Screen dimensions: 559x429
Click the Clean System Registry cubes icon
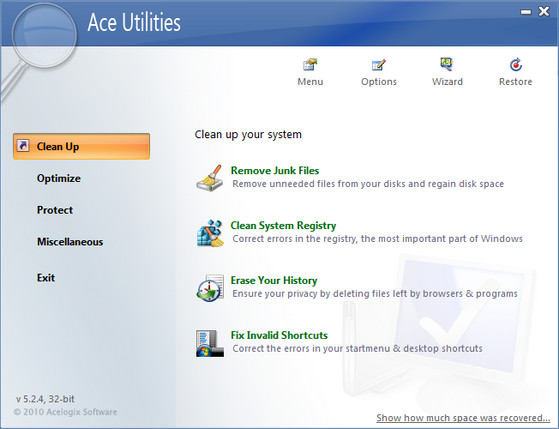(210, 233)
